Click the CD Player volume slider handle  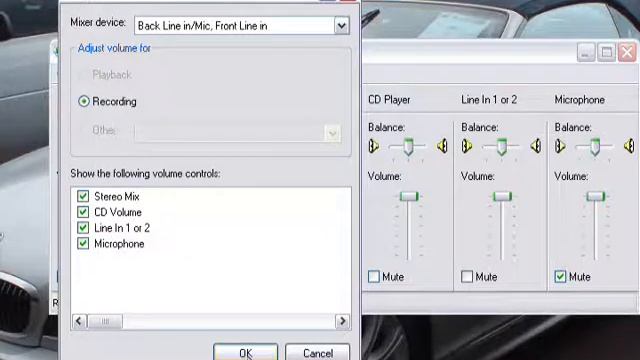[x=409, y=196]
